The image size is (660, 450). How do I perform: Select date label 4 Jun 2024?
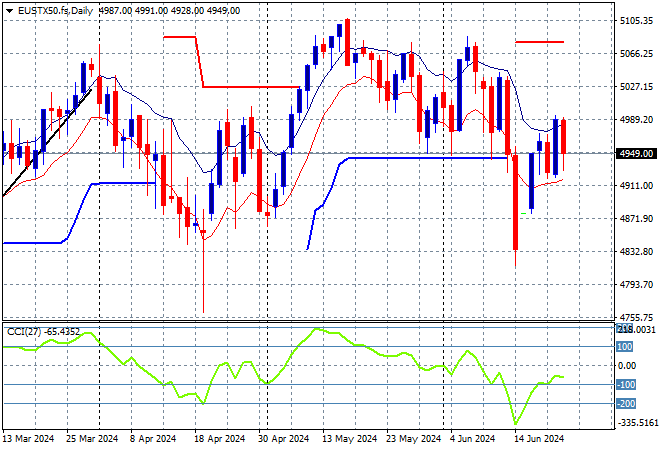tap(473, 439)
